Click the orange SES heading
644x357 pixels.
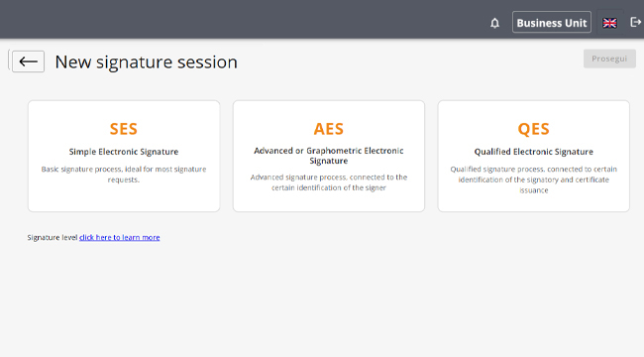124,129
